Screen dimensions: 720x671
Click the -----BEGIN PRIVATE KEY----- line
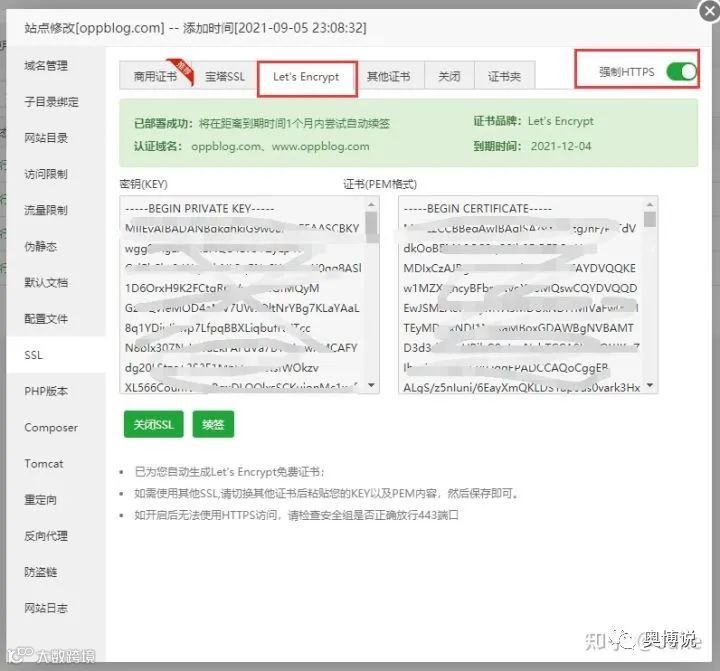pos(200,209)
